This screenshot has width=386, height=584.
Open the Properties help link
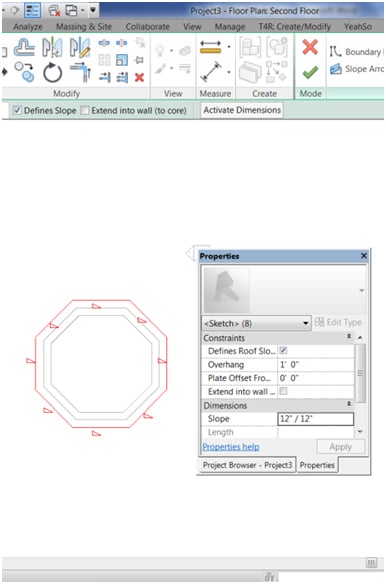(x=231, y=447)
